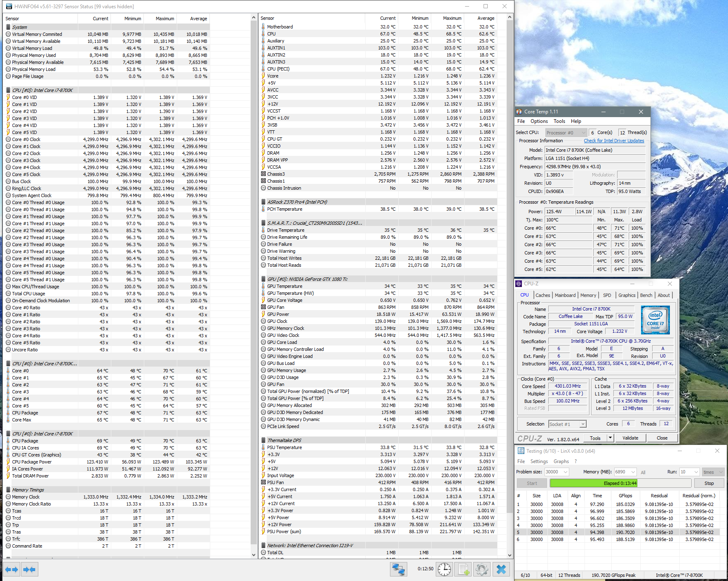Stop the LinX stress test
The height and width of the screenshot is (581, 728).
tap(709, 483)
